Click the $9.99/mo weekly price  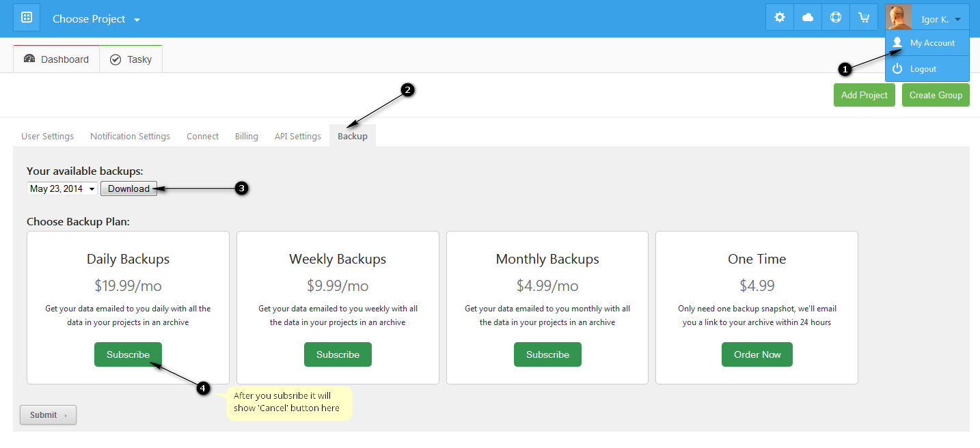point(338,285)
